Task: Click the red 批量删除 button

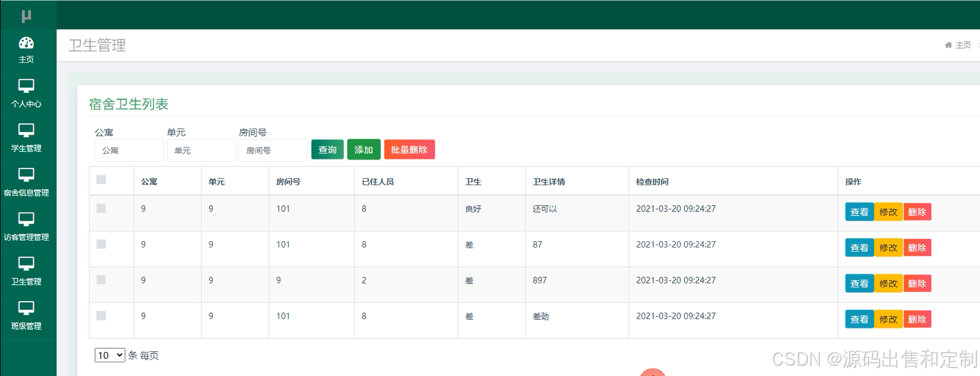Action: click(410, 150)
